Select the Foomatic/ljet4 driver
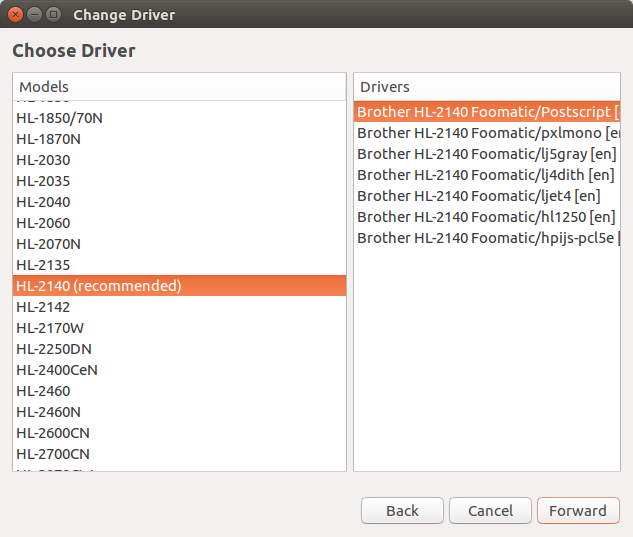The image size is (633, 537). [487, 196]
